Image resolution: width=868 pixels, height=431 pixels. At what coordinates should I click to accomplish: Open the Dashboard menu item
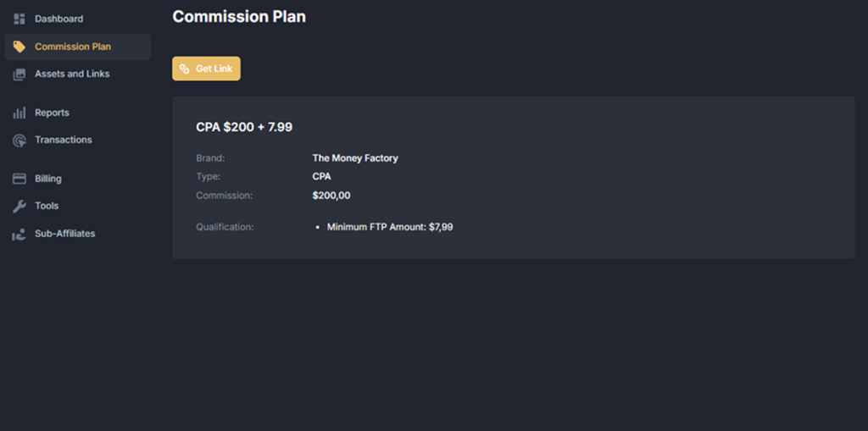(58, 19)
